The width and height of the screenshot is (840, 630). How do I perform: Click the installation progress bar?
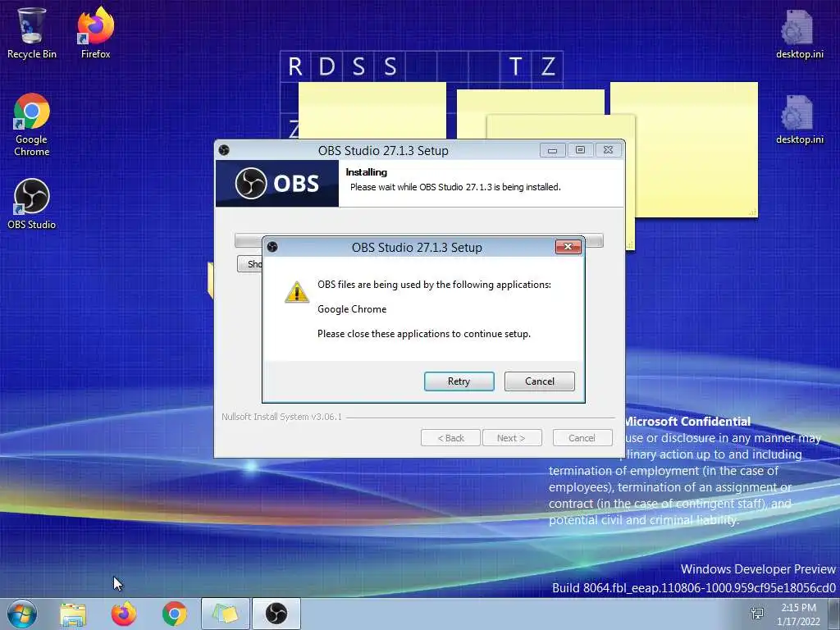[419, 240]
